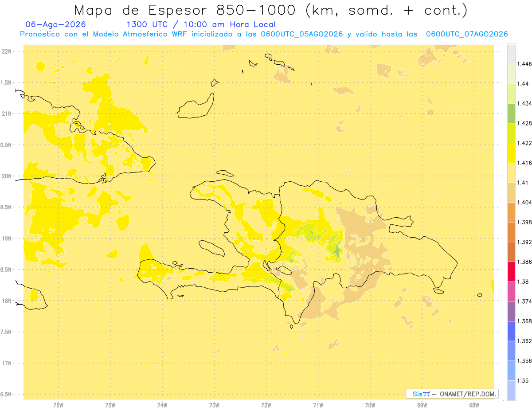This screenshot has height=411, width=532.
Task: Click legend value '1.398'
Action: [x=524, y=222]
